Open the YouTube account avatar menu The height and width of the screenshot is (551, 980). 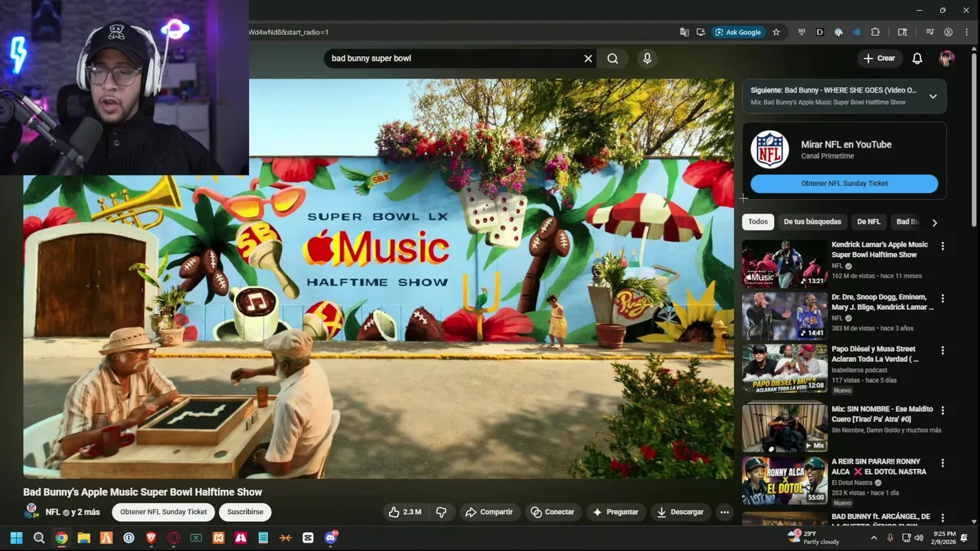(947, 58)
